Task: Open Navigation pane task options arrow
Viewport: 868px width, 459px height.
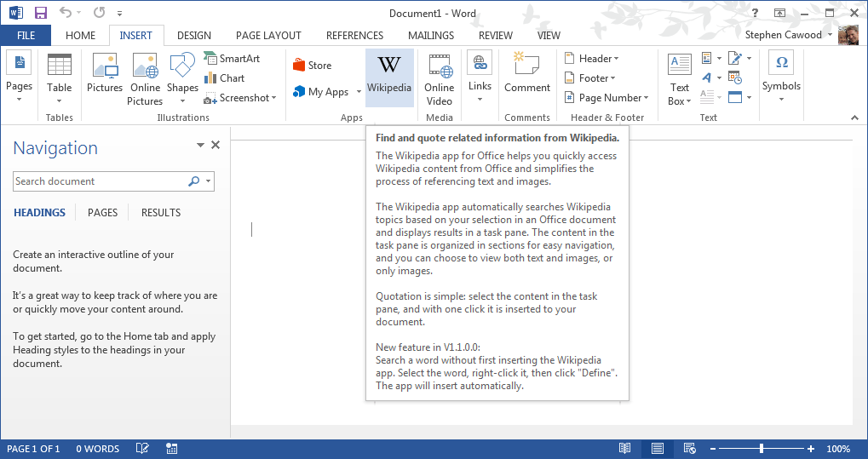Action: 200,145
